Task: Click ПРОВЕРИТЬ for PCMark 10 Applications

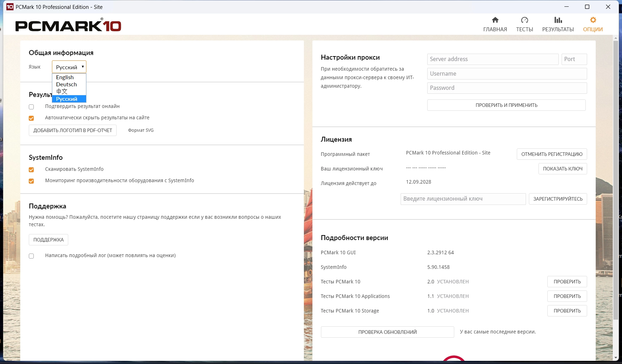Action: coord(567,296)
